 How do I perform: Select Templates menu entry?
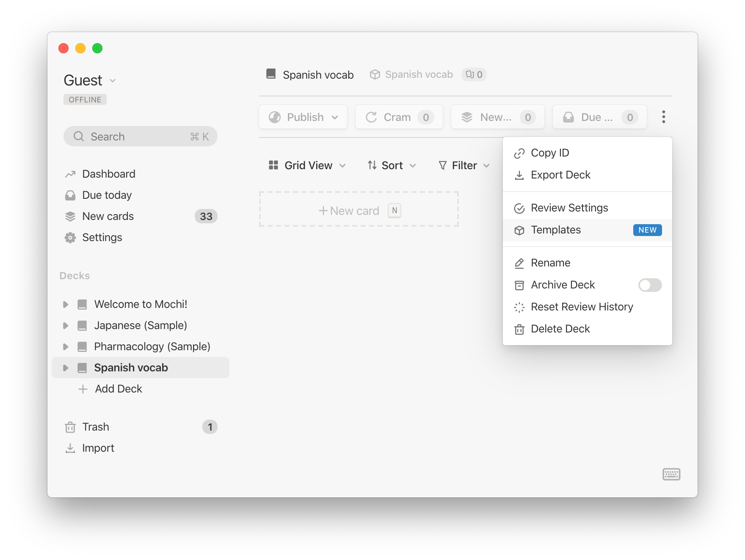[x=588, y=230]
